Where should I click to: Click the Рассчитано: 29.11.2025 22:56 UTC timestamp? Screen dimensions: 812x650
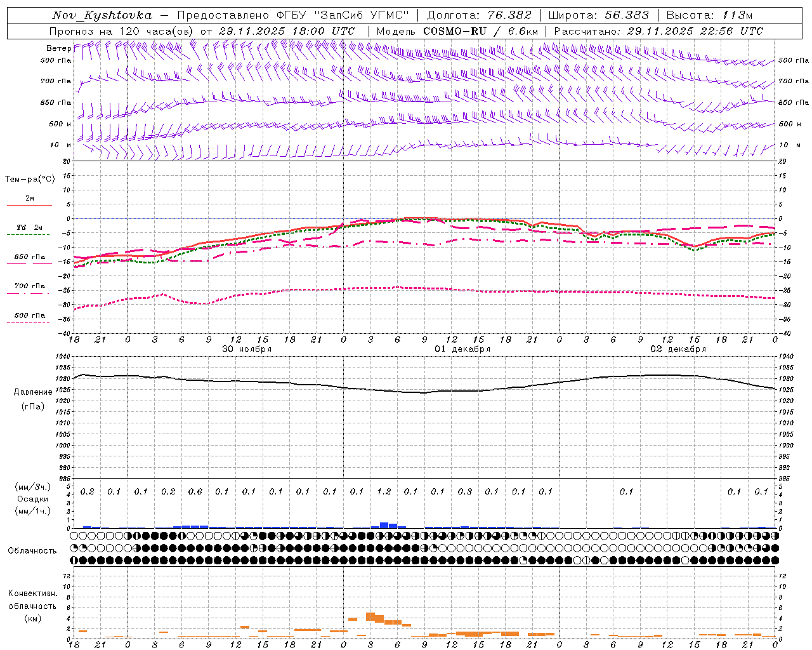tap(658, 31)
